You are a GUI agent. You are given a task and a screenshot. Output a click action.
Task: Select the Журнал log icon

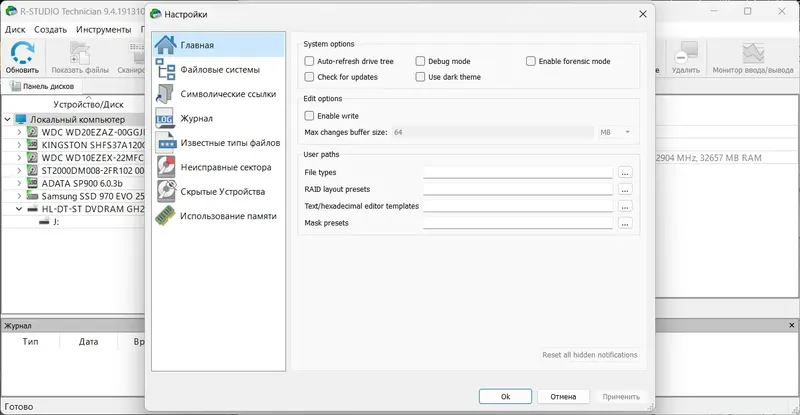click(167, 119)
